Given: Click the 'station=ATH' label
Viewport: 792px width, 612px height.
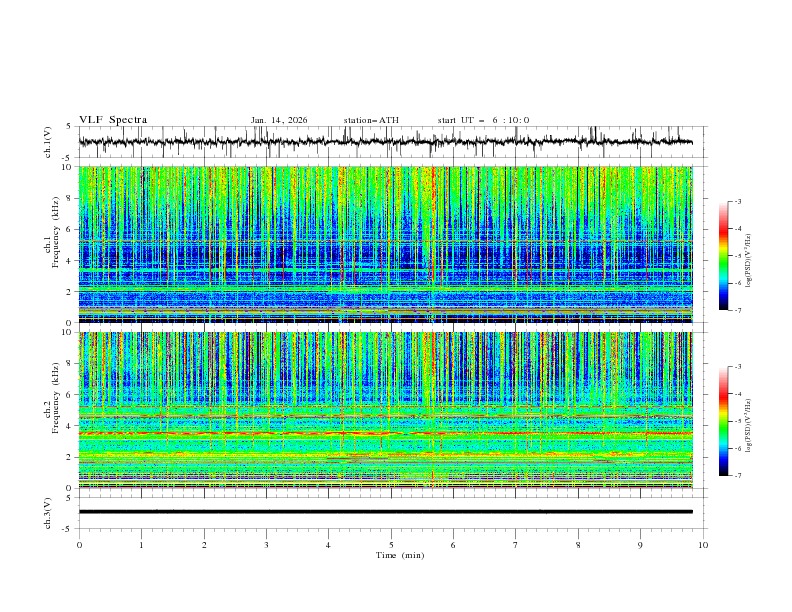Looking at the screenshot, I should [x=371, y=120].
